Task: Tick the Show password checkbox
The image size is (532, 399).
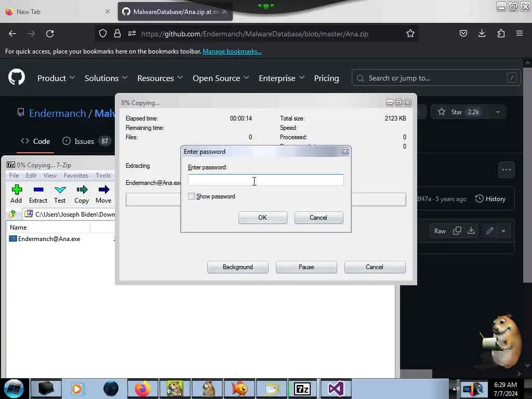Action: (191, 196)
